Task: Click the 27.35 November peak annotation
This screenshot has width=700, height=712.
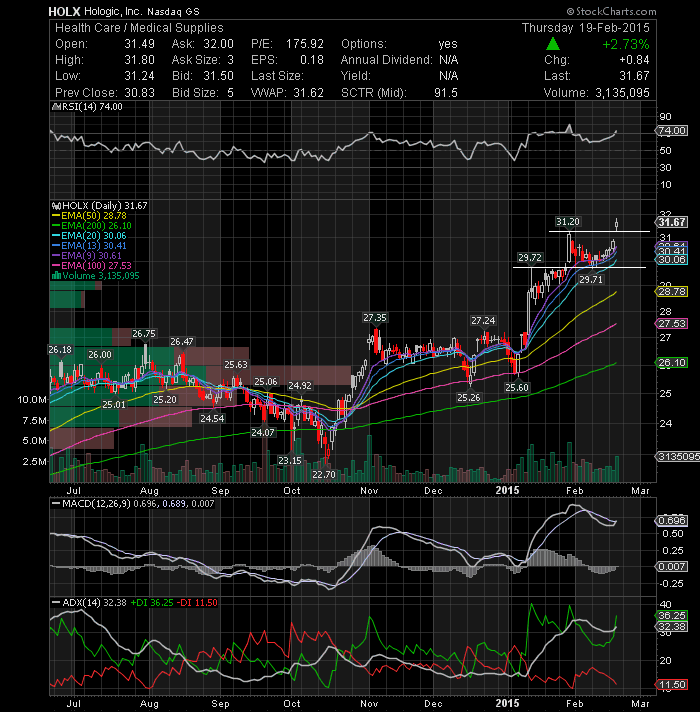Action: (375, 318)
